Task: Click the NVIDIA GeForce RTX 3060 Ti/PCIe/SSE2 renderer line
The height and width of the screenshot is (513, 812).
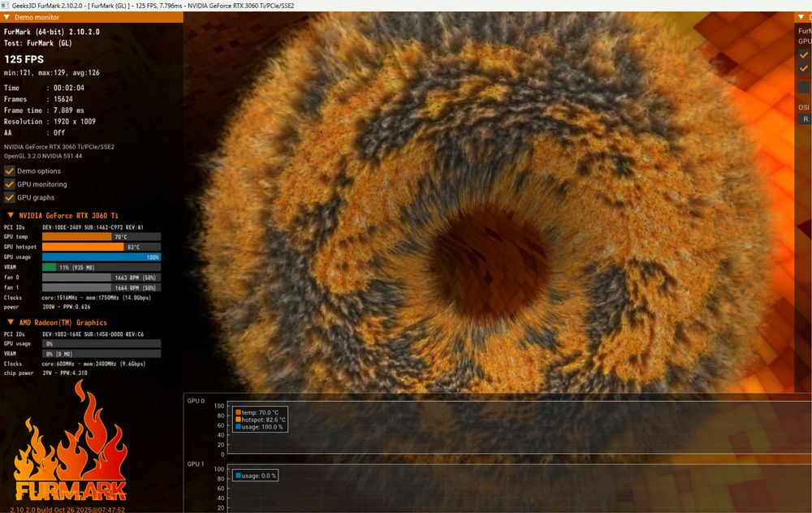Action: click(59, 146)
